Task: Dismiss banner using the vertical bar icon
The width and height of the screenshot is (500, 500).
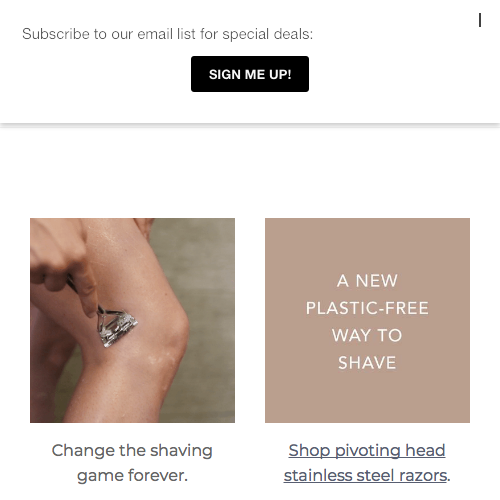Action: (x=480, y=20)
